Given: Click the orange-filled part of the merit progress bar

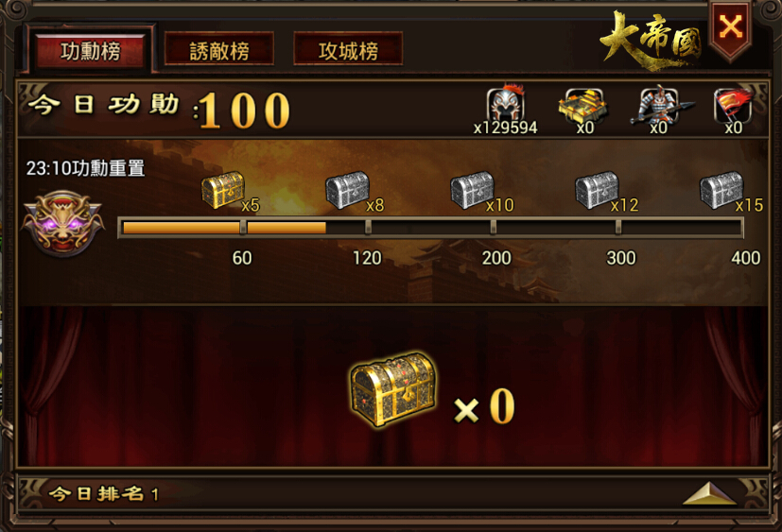Looking at the screenshot, I should [224, 228].
